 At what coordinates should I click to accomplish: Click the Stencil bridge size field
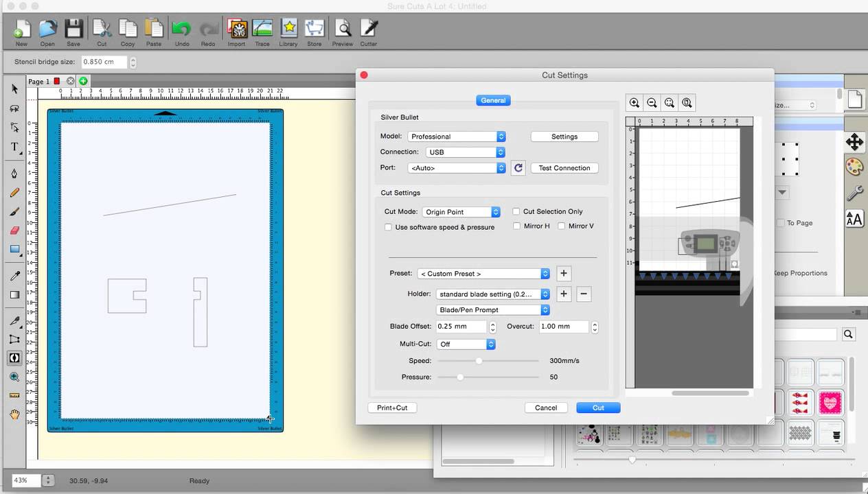point(104,62)
